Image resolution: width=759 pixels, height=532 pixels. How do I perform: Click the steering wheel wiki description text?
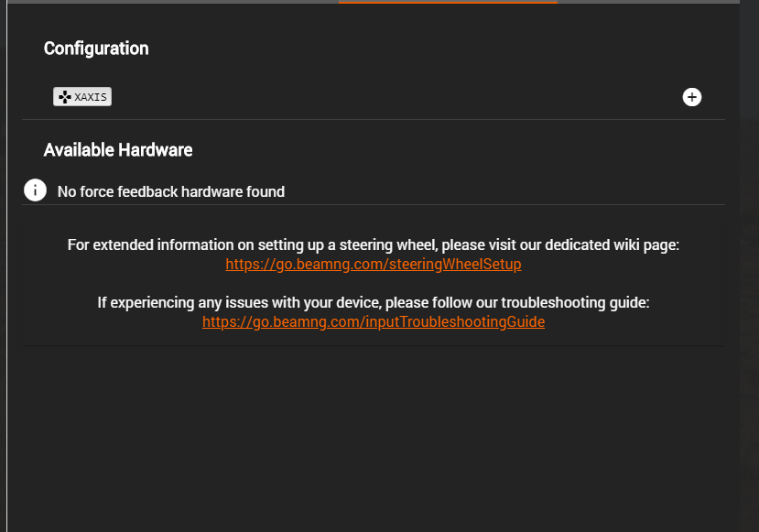(374, 245)
